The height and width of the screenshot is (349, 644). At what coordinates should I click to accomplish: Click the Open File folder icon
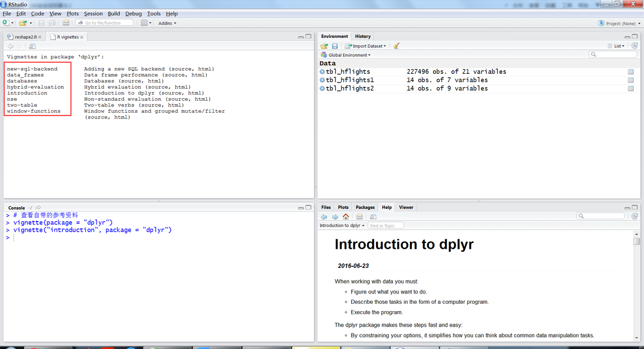tap(23, 23)
